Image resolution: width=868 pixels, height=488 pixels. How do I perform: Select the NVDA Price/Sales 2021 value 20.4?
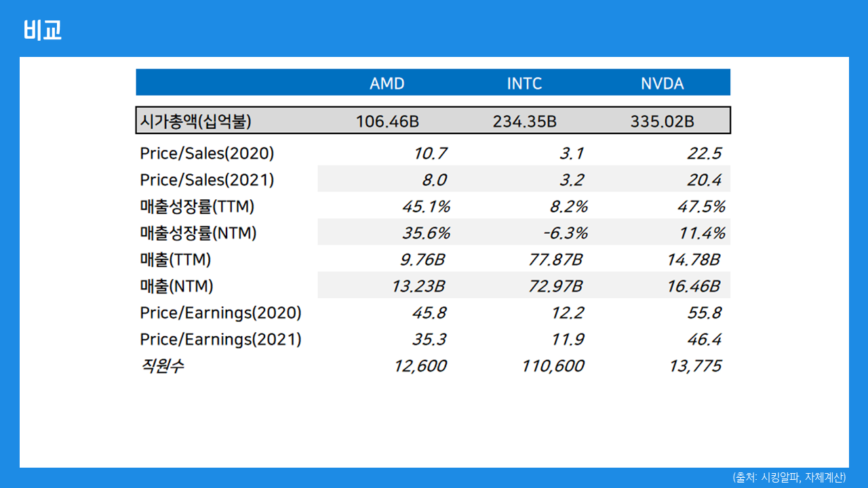(x=704, y=180)
